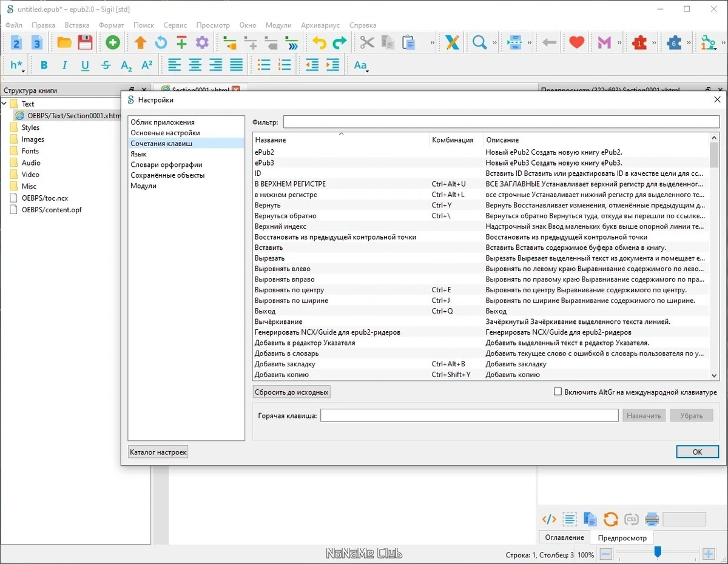Run the red puzzle plugin 1 icon
The image size is (728, 564).
point(639,42)
